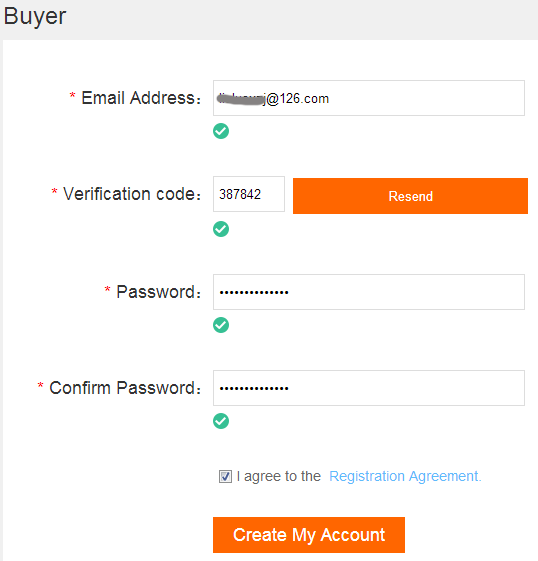The width and height of the screenshot is (538, 561).
Task: Click the green checkmark under Verification code
Action: [221, 229]
